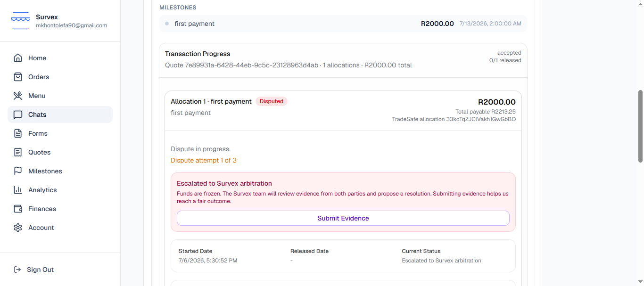Click the Disputed status badge

(x=272, y=101)
